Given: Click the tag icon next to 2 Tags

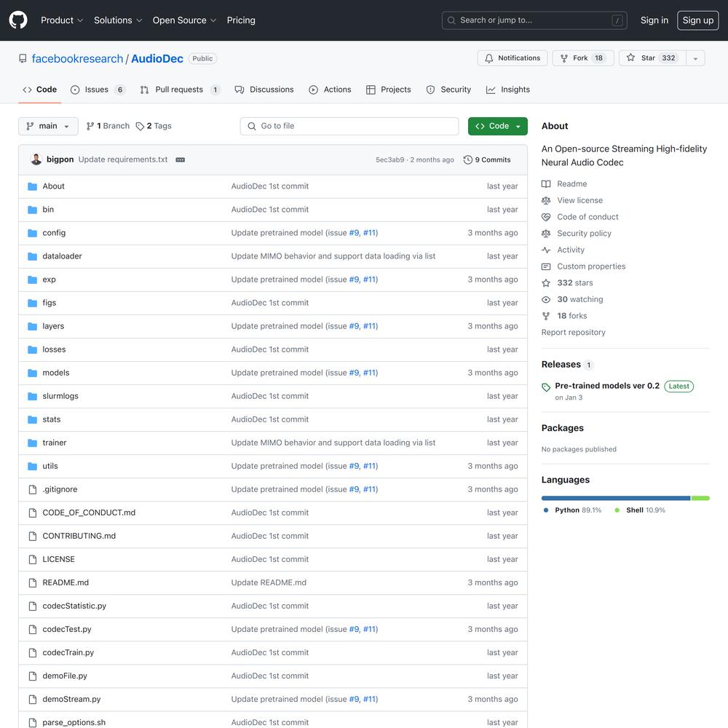Looking at the screenshot, I should (x=140, y=126).
